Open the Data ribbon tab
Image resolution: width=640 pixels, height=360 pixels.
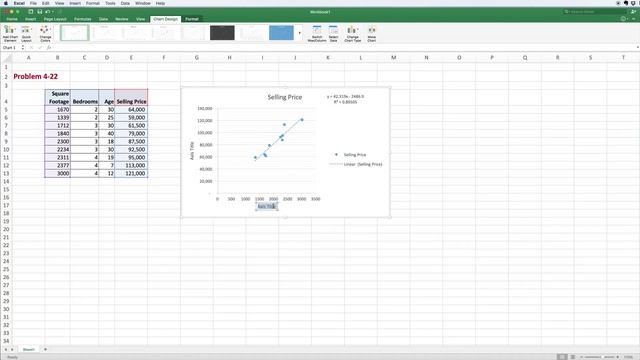pos(103,19)
